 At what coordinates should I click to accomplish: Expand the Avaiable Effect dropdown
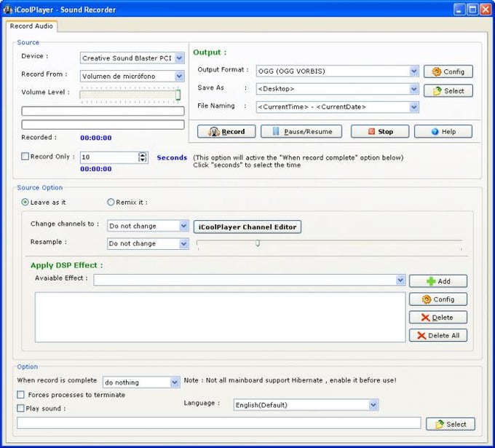point(400,280)
